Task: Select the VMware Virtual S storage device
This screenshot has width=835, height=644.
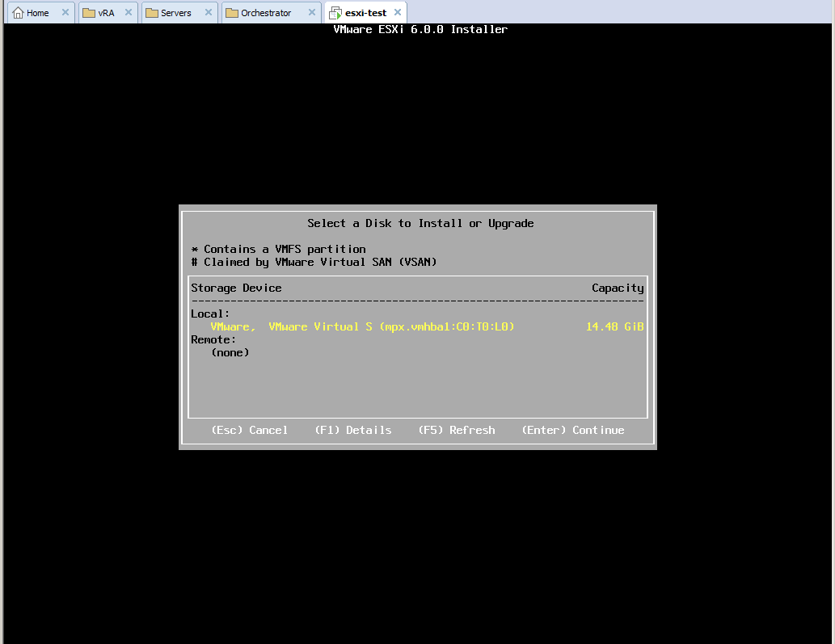Action: click(x=364, y=326)
